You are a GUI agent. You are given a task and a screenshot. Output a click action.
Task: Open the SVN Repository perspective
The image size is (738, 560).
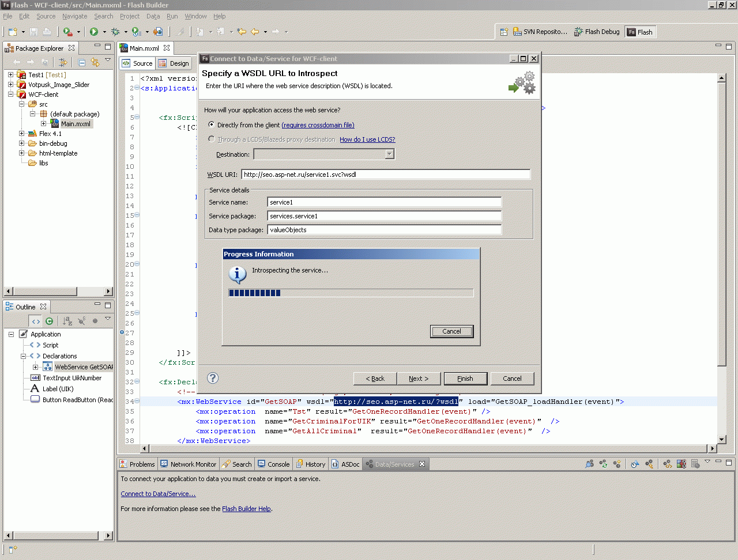[540, 32]
